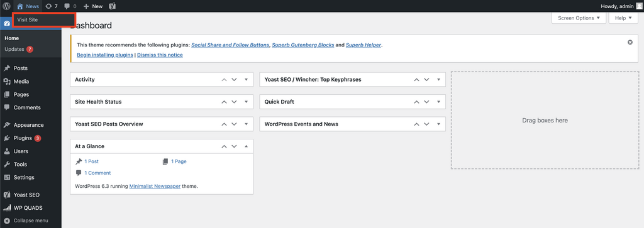Click the pages icon beside 1 Page

click(x=165, y=161)
